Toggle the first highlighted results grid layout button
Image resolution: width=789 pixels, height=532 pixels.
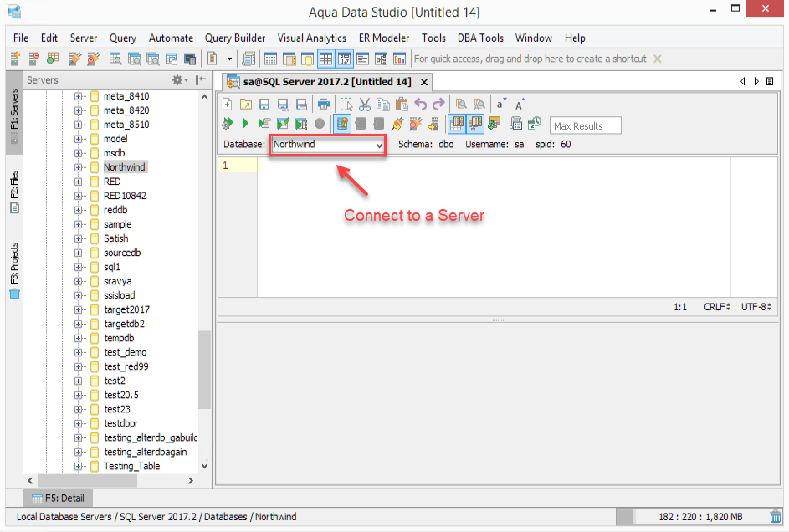[456, 124]
